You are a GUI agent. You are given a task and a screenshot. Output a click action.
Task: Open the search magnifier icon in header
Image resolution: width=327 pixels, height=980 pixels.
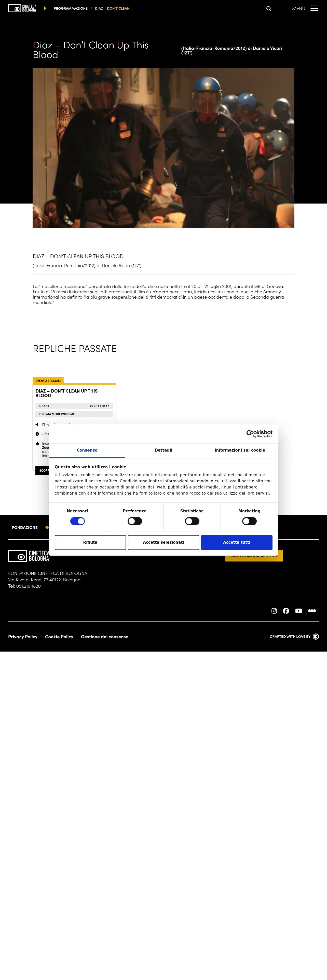(x=269, y=9)
